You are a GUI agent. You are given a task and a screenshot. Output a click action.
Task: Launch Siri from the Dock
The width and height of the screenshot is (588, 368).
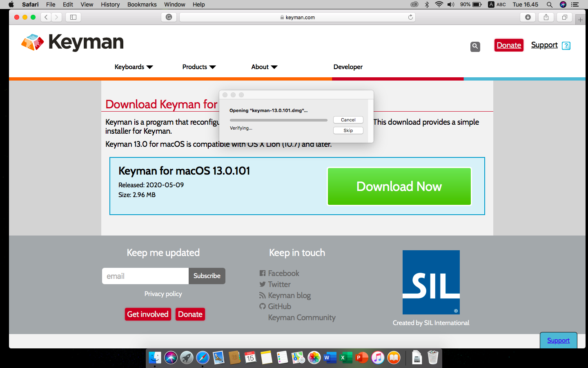point(171,357)
